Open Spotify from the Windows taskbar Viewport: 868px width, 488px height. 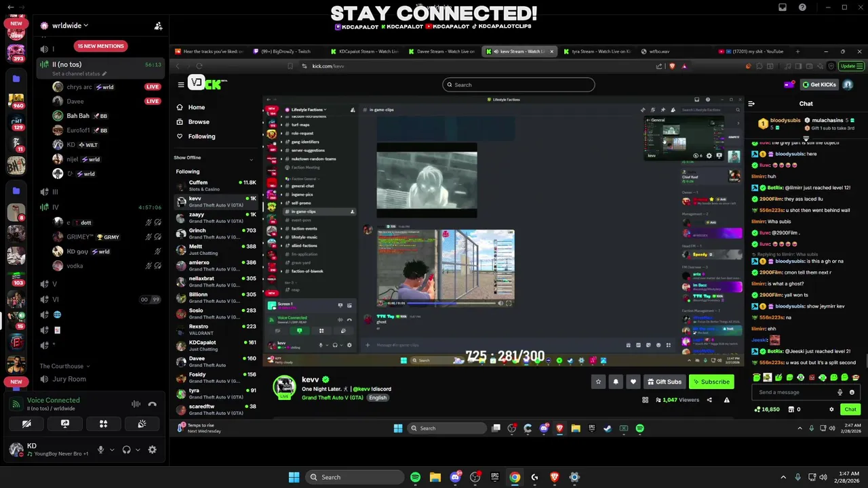click(415, 477)
